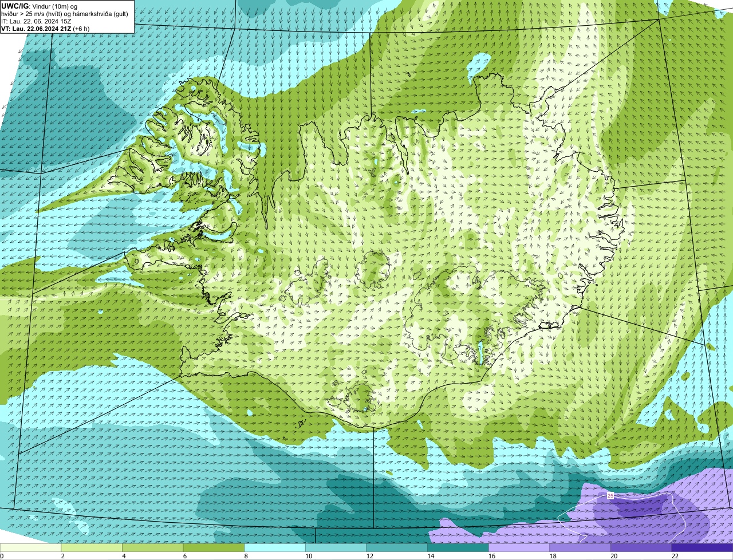
Task: Click the legend scale label '4'
Action: (x=124, y=556)
